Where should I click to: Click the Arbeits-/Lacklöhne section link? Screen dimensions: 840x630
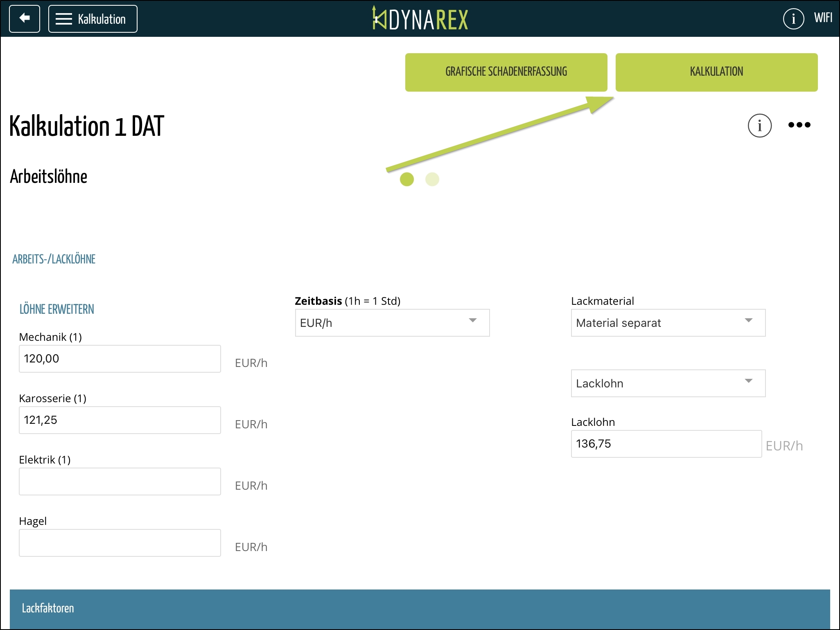click(54, 259)
